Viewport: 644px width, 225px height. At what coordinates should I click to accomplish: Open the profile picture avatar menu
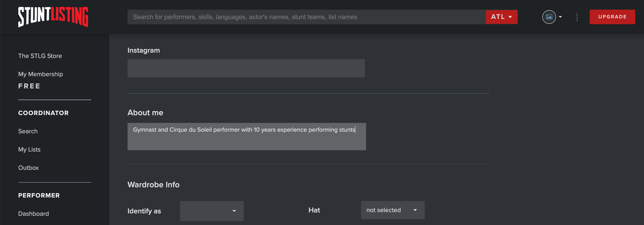(x=549, y=17)
